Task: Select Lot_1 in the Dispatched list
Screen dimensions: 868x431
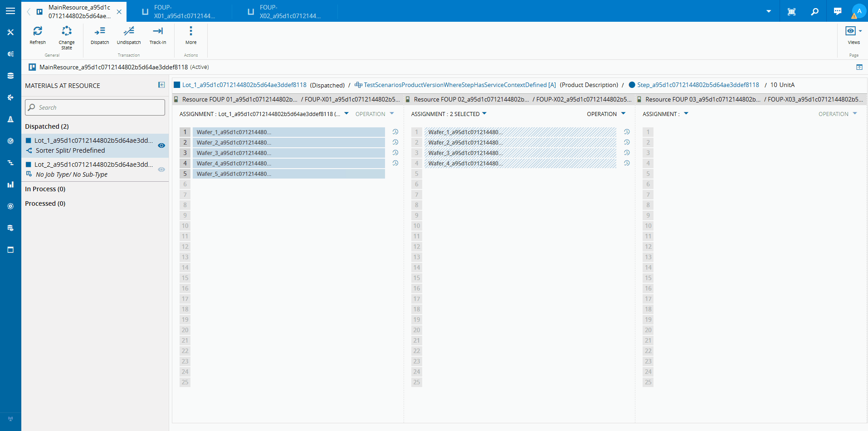Action: (95, 145)
